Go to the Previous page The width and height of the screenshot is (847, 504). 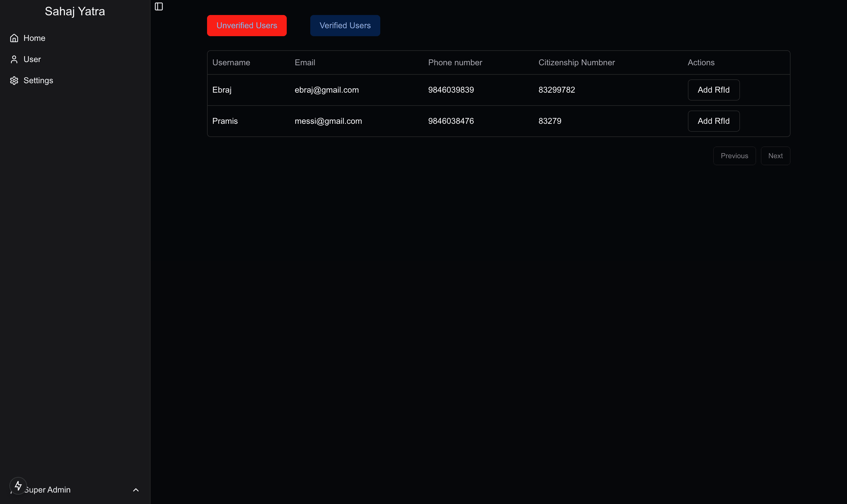(x=734, y=156)
